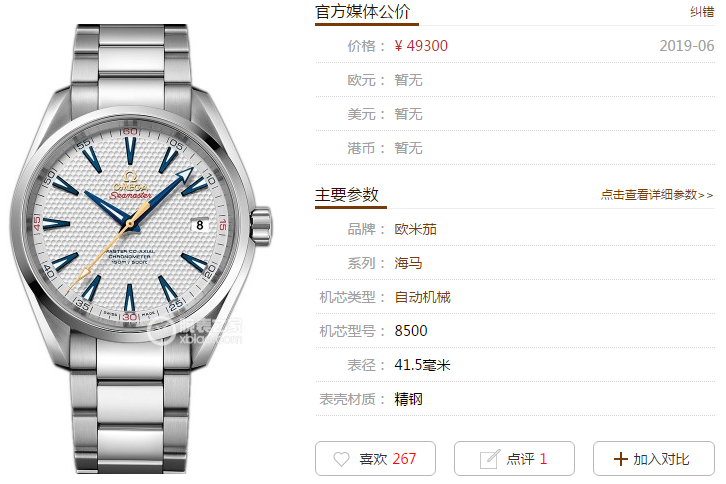Click the watermark logo on watch image

195,330
